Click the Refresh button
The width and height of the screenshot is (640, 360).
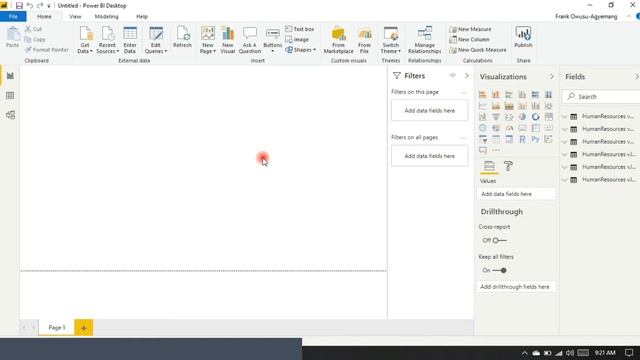(182, 38)
